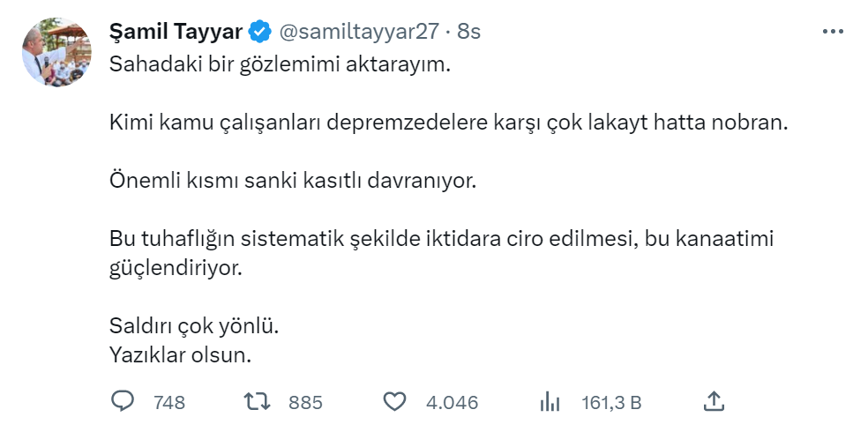
Task: Retweet this post using the arrows icon
Action: point(257,402)
